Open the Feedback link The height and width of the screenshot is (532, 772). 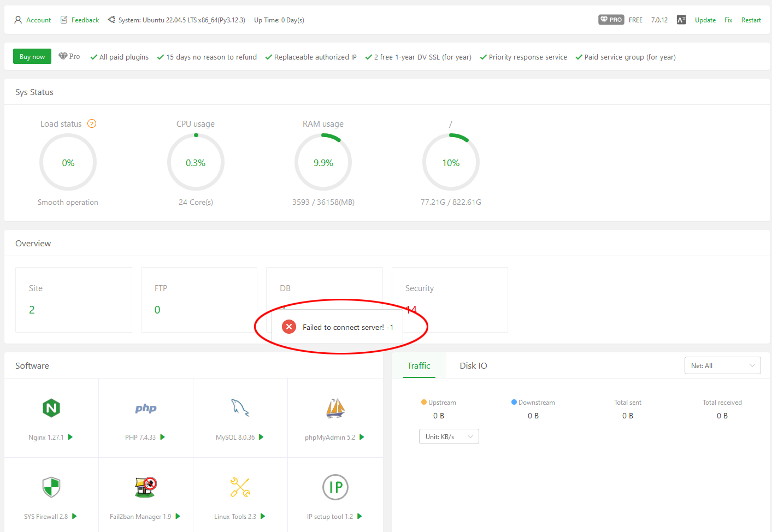85,20
